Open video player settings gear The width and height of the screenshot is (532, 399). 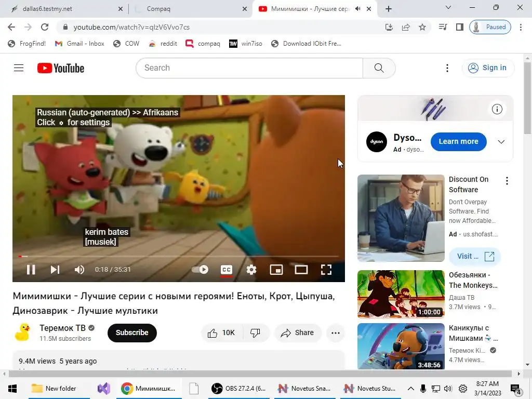[251, 270]
